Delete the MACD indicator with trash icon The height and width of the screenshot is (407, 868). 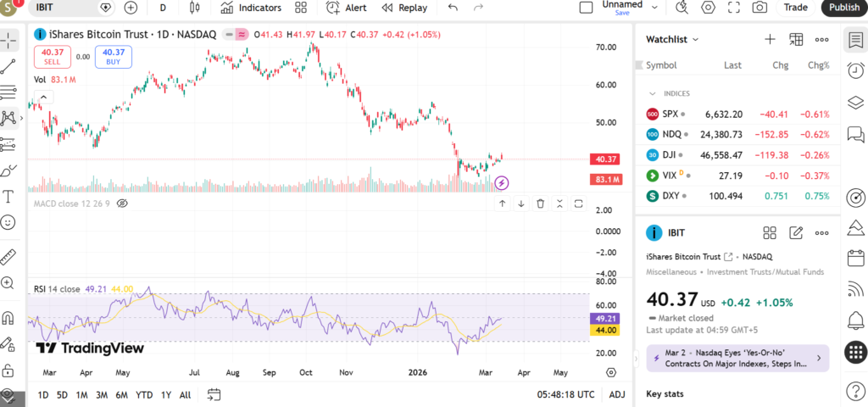540,203
